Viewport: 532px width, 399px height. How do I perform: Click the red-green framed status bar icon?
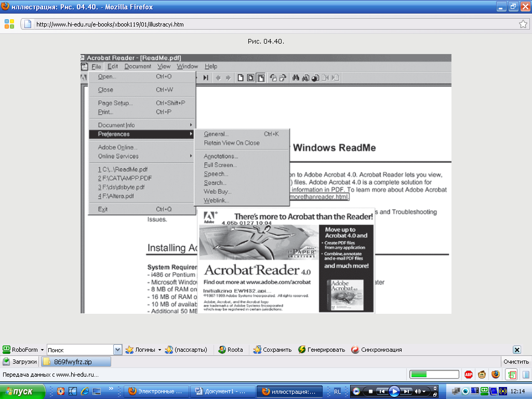(511, 375)
